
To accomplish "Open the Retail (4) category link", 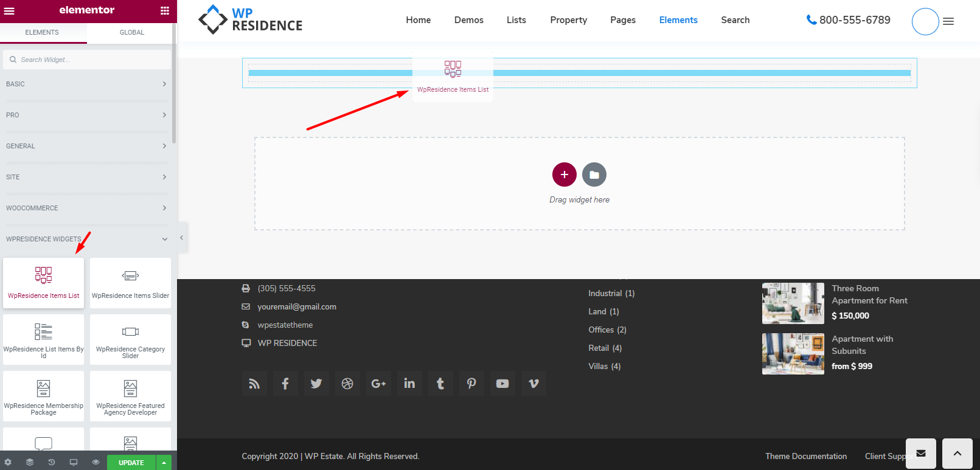I will click(605, 348).
